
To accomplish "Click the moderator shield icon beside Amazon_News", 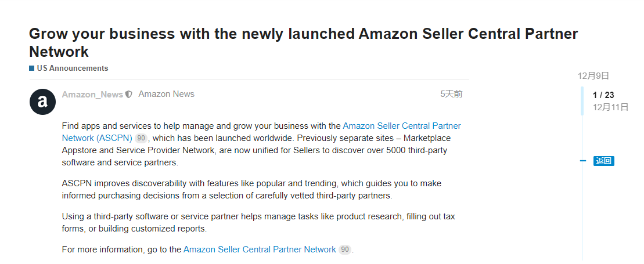I will [x=129, y=95].
